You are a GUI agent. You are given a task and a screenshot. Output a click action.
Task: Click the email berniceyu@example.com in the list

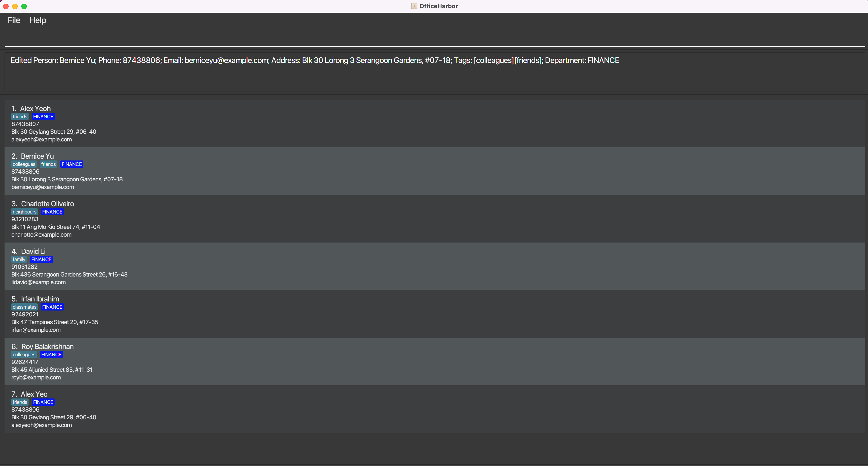coord(43,187)
